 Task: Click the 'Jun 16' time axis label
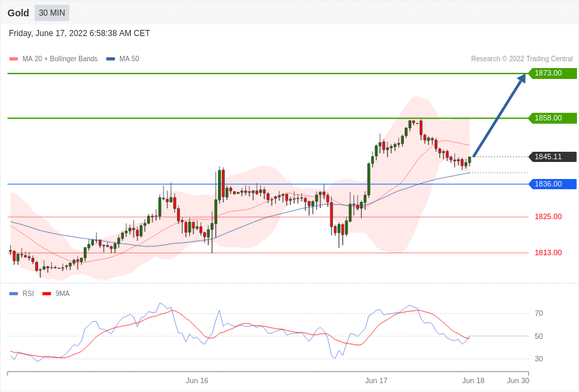(x=197, y=380)
